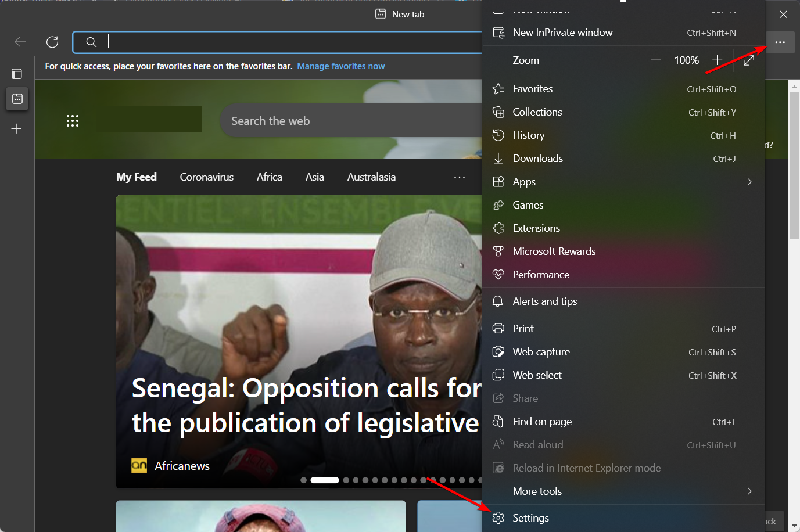The width and height of the screenshot is (800, 532).
Task: Click the Games icon in menu
Action: pos(498,205)
